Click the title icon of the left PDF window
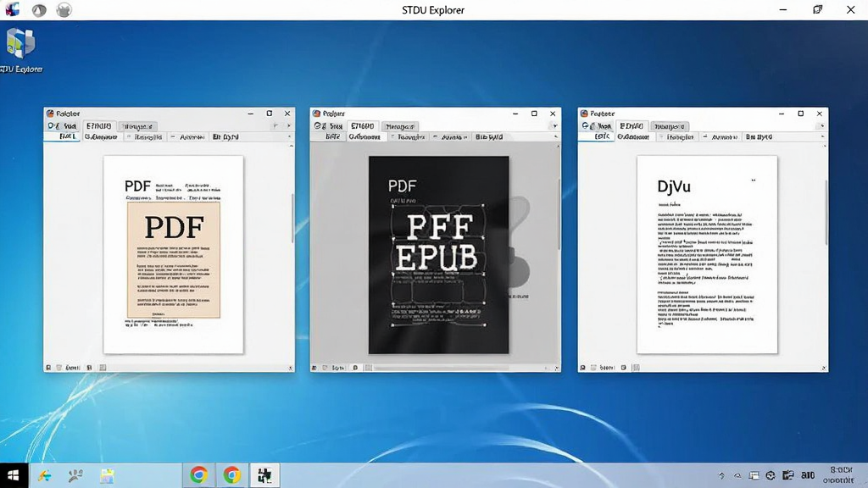 50,114
